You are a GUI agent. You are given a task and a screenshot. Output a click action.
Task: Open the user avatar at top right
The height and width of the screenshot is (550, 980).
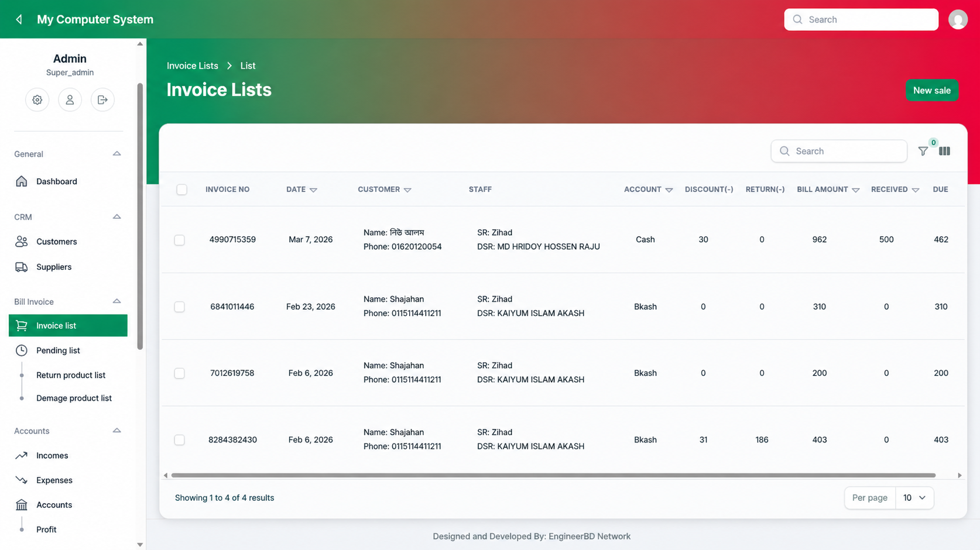tap(958, 19)
